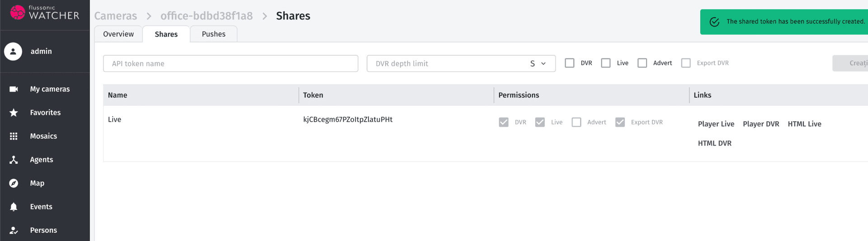Switch to the Pushes tab
The width and height of the screenshot is (868, 241).
[213, 34]
